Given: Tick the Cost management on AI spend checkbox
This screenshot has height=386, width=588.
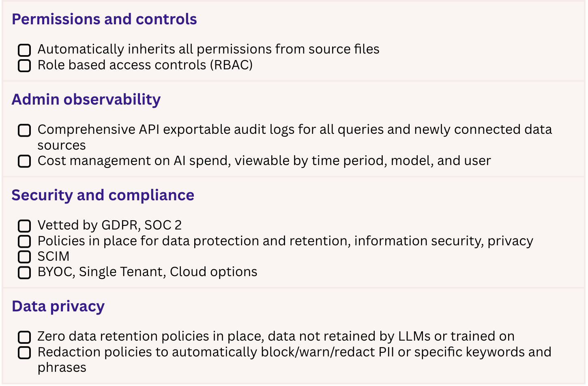Looking at the screenshot, I should tap(24, 161).
